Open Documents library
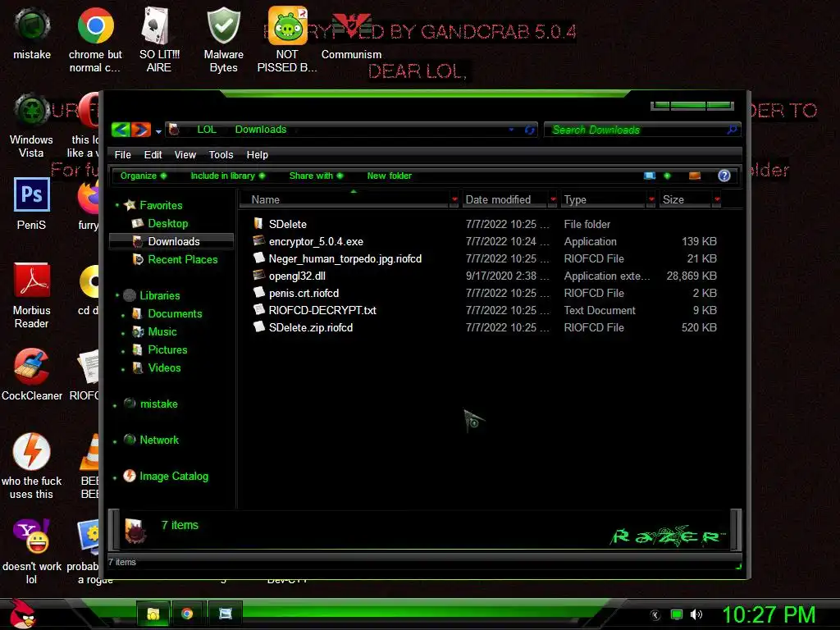The width and height of the screenshot is (840, 630). tap(175, 314)
